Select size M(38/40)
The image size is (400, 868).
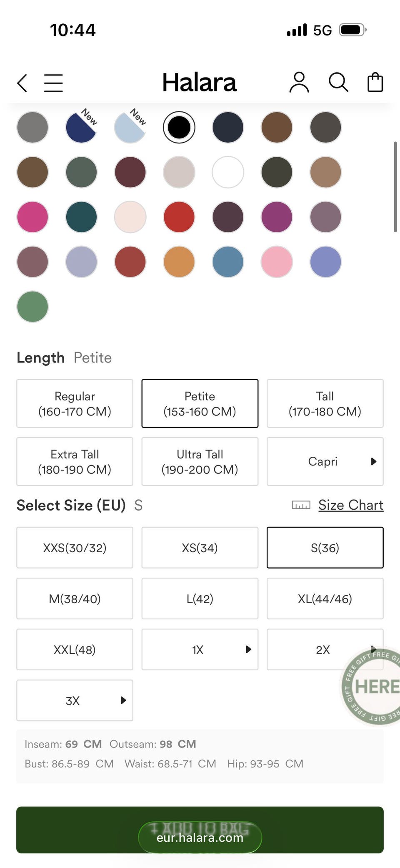[75, 599]
